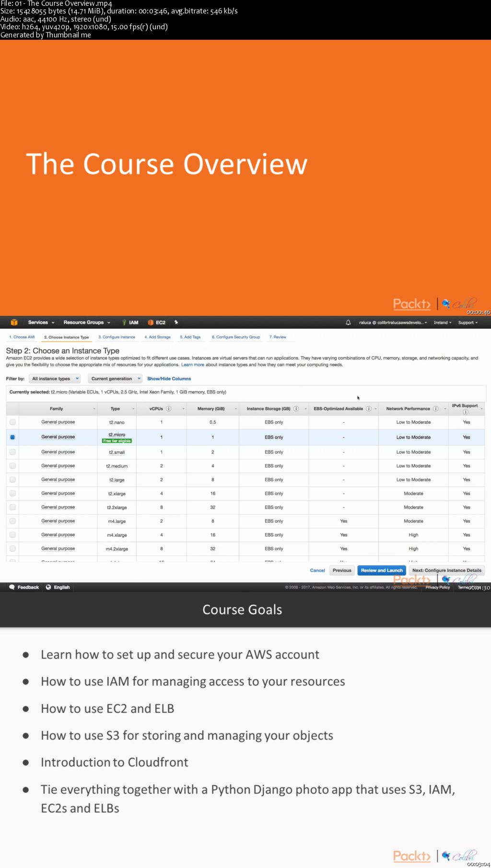The height and width of the screenshot is (868, 491).
Task: Click the Previous button
Action: pos(342,570)
